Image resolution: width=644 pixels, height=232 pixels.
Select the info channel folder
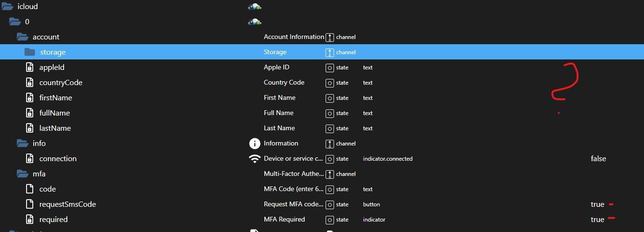click(x=39, y=144)
